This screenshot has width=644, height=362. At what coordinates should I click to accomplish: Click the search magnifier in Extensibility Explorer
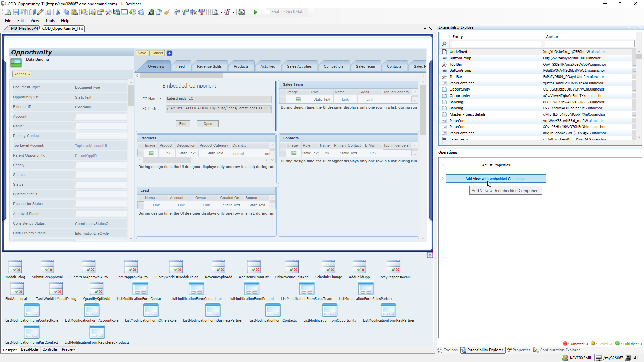coord(444,44)
